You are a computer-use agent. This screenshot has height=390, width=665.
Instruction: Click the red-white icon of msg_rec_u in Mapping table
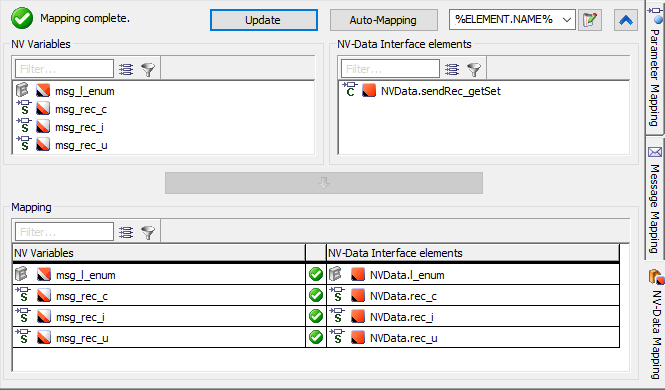[44, 337]
